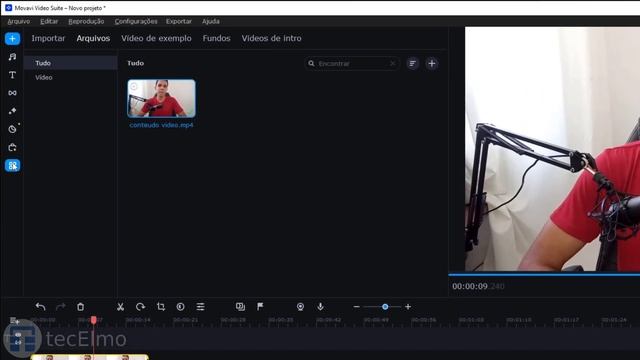Switch to the Vídeo de exemplo tab

(x=156, y=38)
